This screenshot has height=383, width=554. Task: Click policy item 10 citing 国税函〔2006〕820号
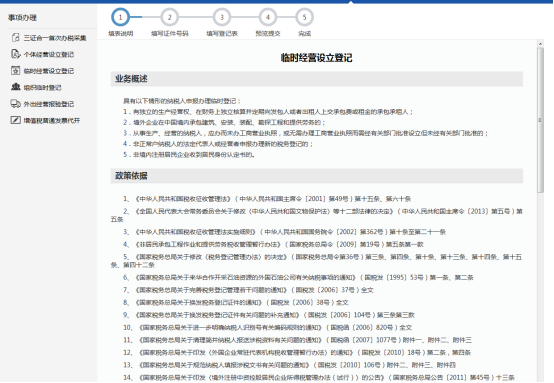[267, 328]
